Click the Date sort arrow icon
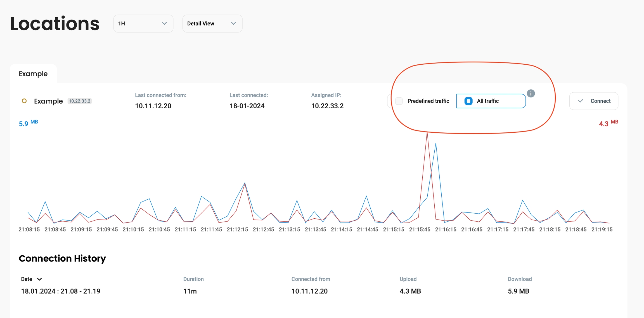Screen dimensions: 644x318 coord(39,279)
